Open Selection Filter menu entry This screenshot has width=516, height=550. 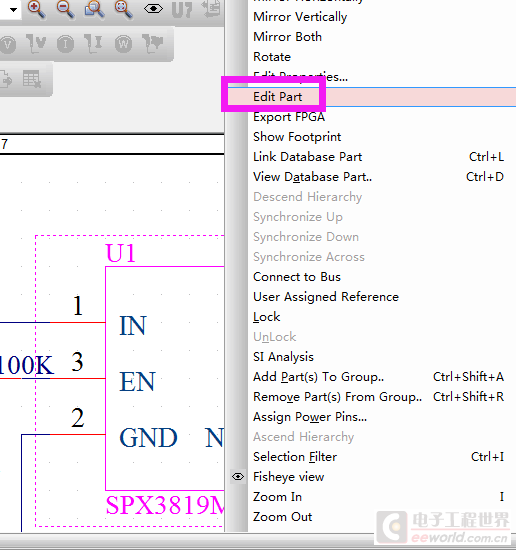click(x=295, y=457)
